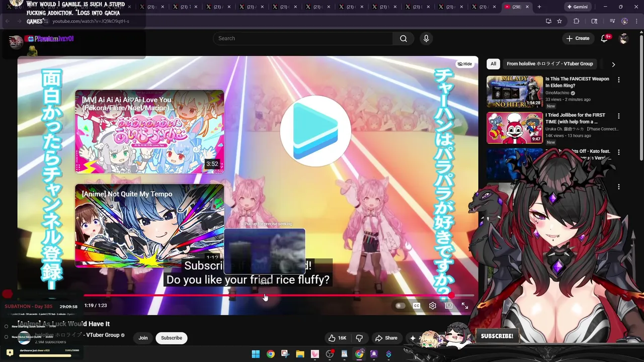
Task: Open the Chrome three-dot menu
Action: 636,21
